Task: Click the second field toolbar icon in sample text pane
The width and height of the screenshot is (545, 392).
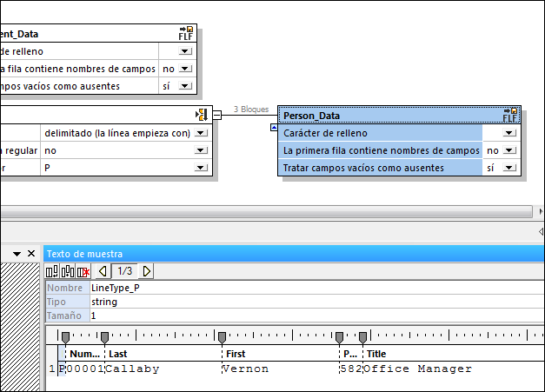Action: (x=67, y=271)
